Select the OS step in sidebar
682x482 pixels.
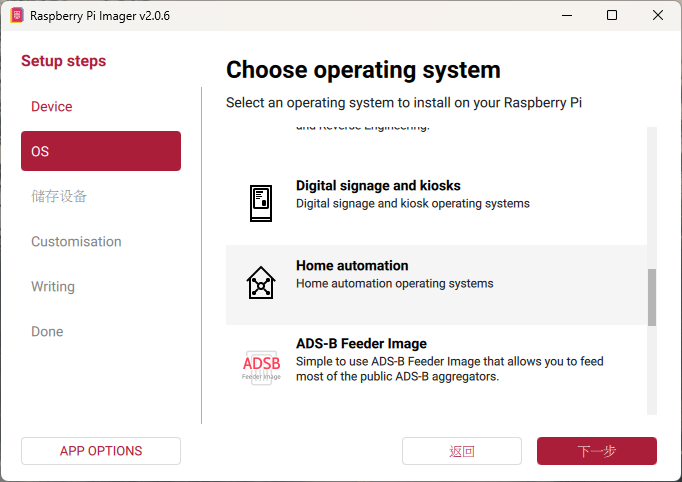click(x=100, y=151)
